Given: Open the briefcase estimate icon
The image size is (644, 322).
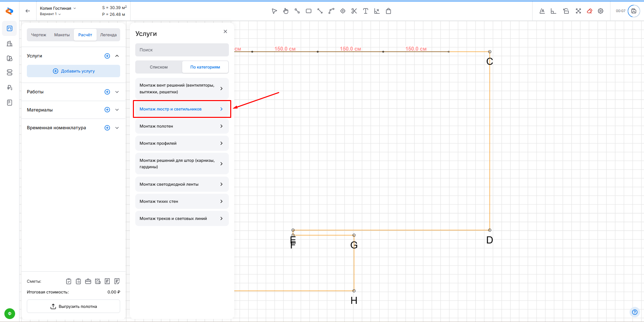Looking at the screenshot, I should click(88, 281).
